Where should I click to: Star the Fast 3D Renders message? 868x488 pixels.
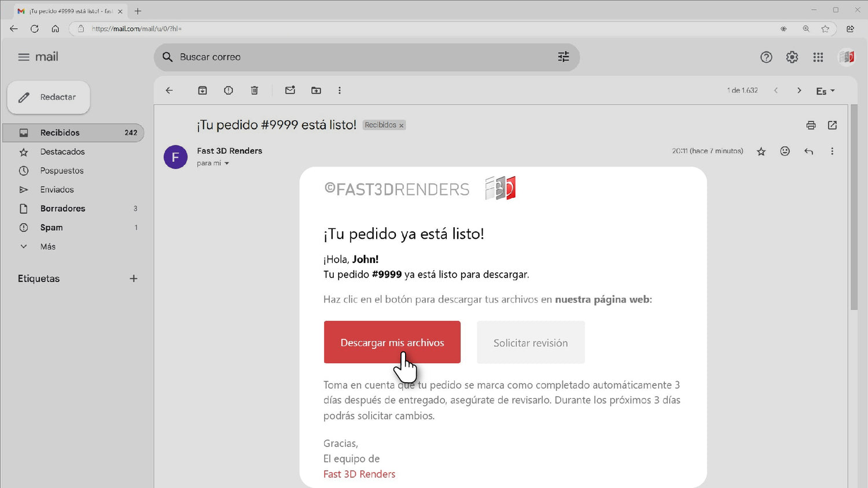pyautogui.click(x=761, y=151)
